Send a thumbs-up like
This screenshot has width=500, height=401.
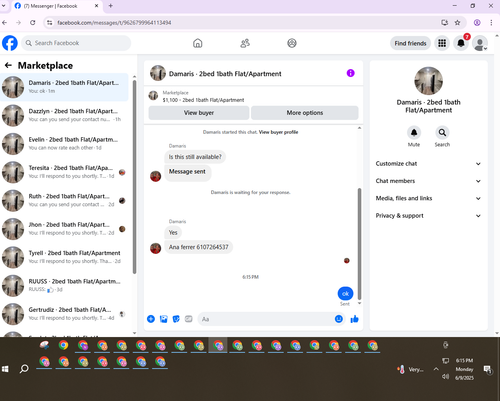354,319
